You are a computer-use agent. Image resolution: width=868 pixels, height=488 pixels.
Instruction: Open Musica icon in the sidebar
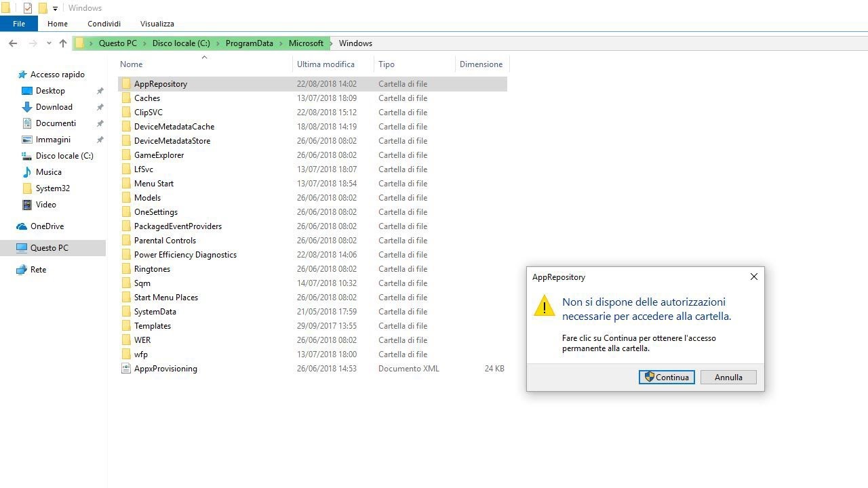click(27, 172)
